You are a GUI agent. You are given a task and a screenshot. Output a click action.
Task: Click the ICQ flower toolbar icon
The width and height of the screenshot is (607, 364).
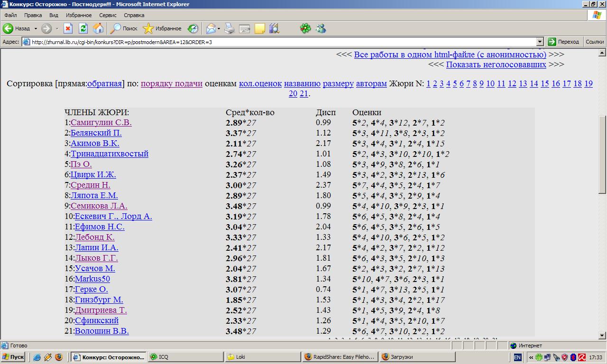(x=305, y=28)
